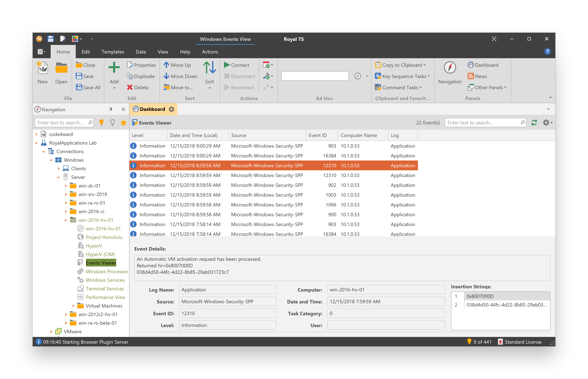Screen dimensions: 588x379
Task: Click the Connect play icon
Action: pyautogui.click(x=226, y=65)
